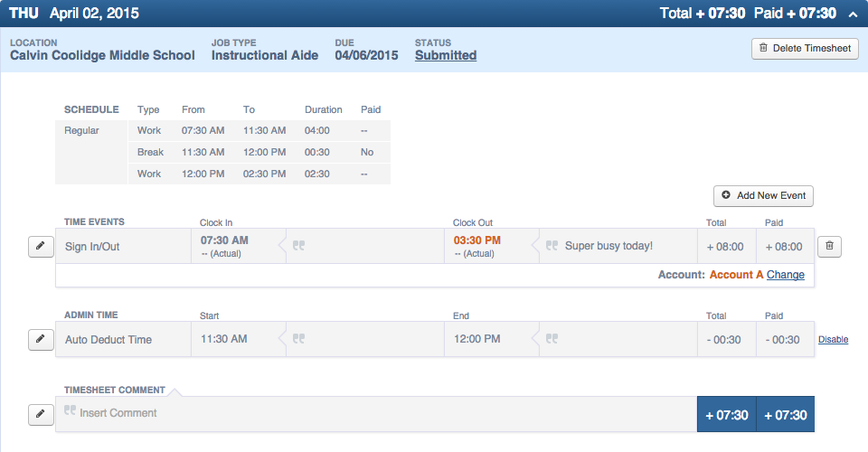Click Admin Time Start comment quote icon
868x452 pixels.
click(299, 339)
